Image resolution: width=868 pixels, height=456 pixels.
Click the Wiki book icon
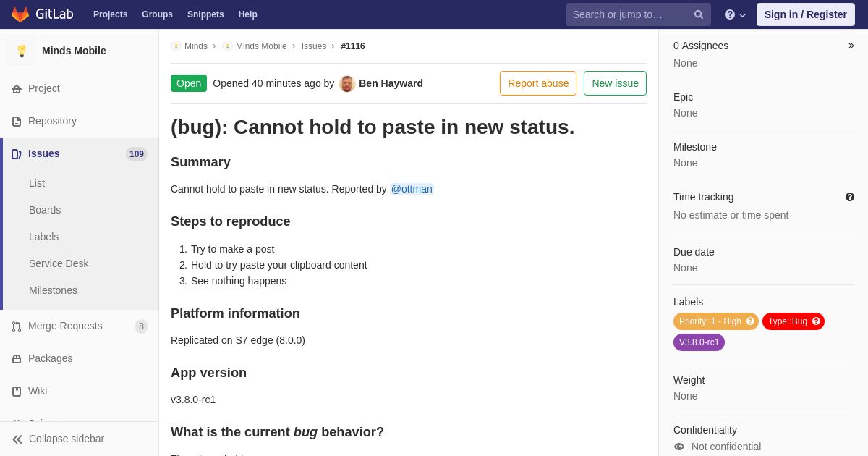click(17, 392)
